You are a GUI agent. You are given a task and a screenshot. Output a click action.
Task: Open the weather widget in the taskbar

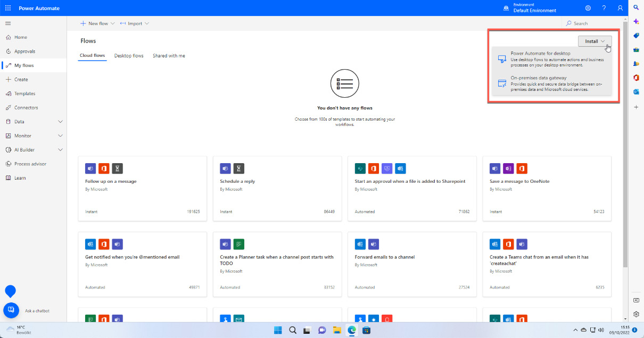[x=20, y=330]
